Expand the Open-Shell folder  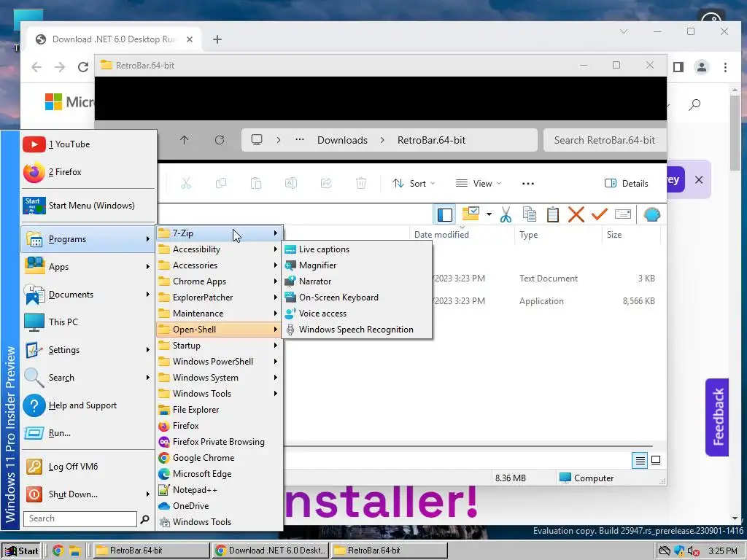[219, 330]
